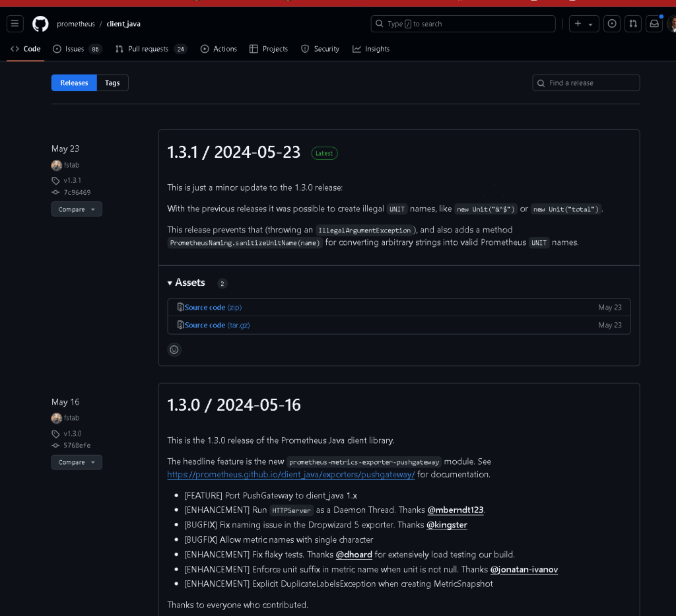The height and width of the screenshot is (616, 676).
Task: Open the v1.3.0 tag link
Action: (x=73, y=433)
